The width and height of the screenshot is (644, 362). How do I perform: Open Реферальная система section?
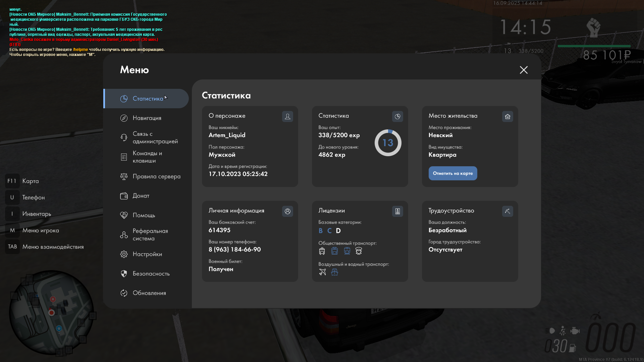click(x=150, y=235)
